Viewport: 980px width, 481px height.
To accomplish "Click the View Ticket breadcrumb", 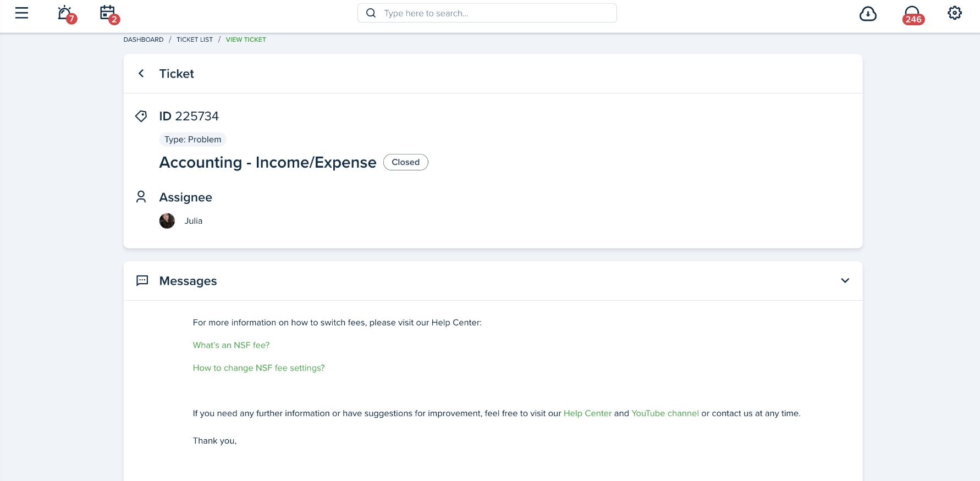I will [246, 40].
